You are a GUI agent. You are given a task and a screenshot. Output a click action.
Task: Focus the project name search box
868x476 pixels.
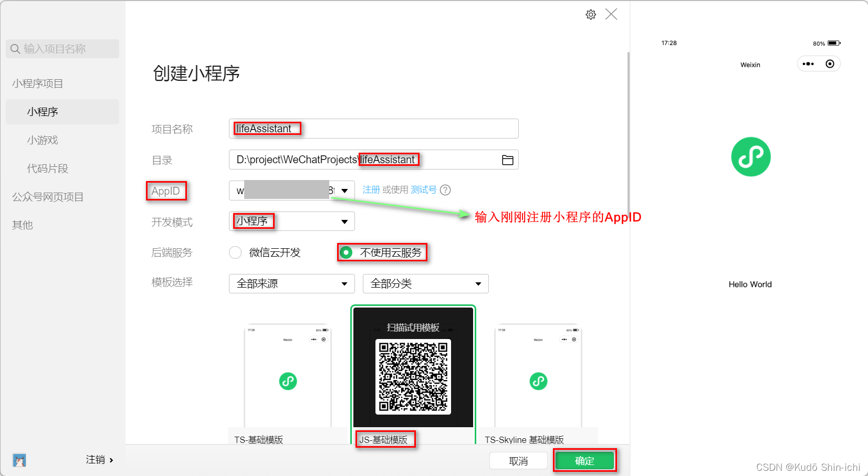click(x=62, y=49)
